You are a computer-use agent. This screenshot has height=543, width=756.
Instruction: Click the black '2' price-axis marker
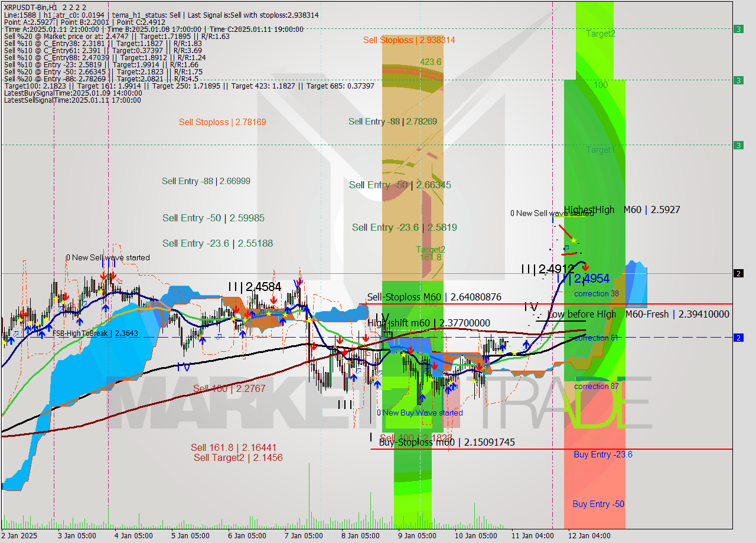pyautogui.click(x=738, y=273)
